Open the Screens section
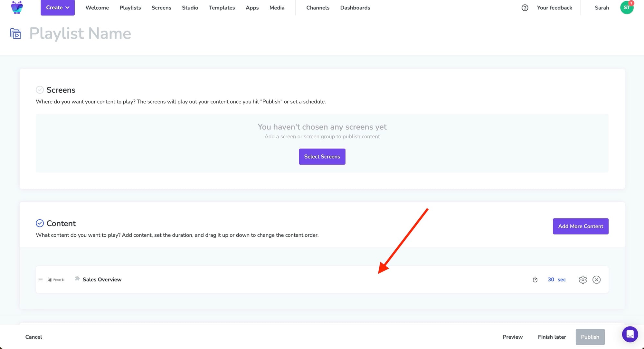 (161, 8)
